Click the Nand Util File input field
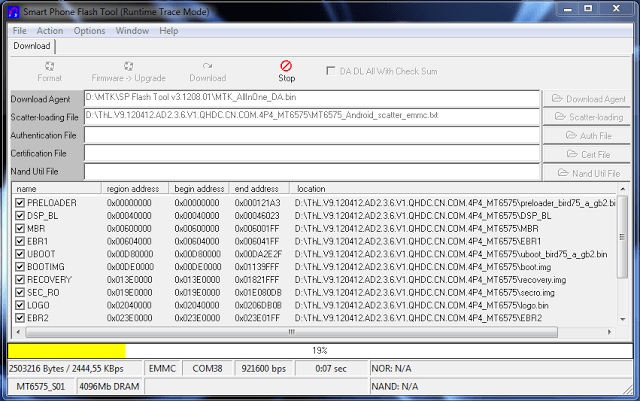Image resolution: width=640 pixels, height=402 pixels. pos(312,171)
